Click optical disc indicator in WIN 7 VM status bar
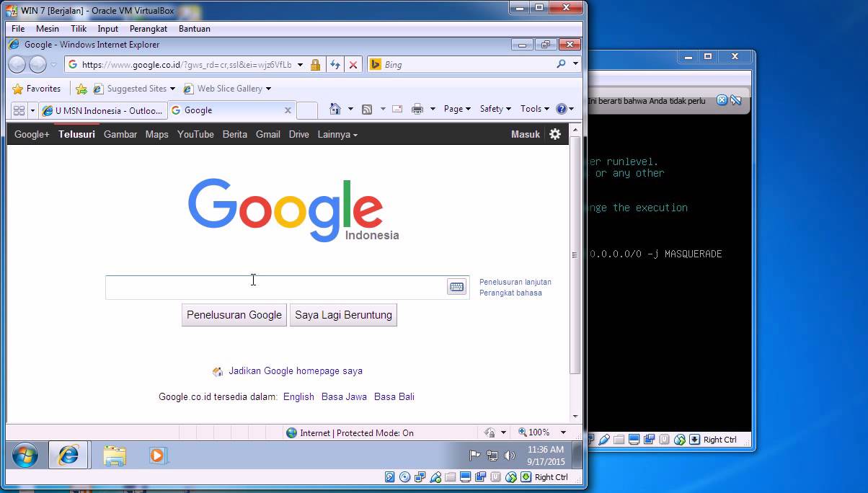The image size is (868, 493). [405, 477]
